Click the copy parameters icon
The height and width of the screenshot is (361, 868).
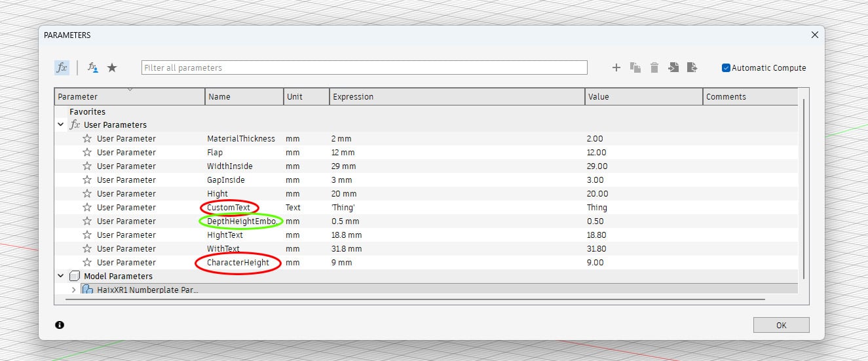pos(635,67)
